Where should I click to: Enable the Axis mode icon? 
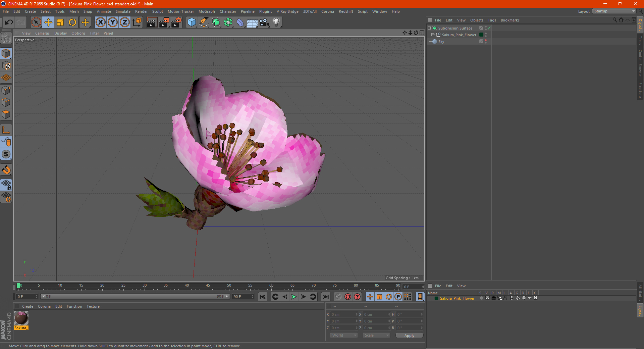[x=6, y=130]
